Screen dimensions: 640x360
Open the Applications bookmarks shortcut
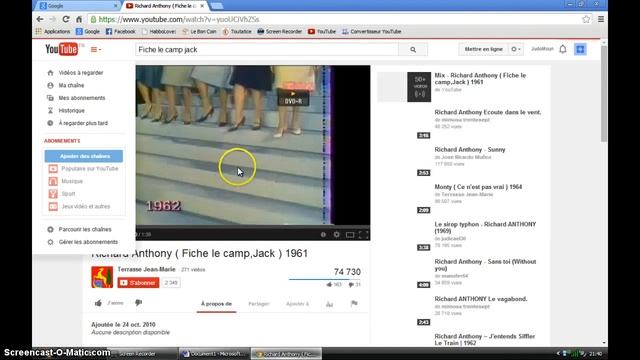[53, 31]
